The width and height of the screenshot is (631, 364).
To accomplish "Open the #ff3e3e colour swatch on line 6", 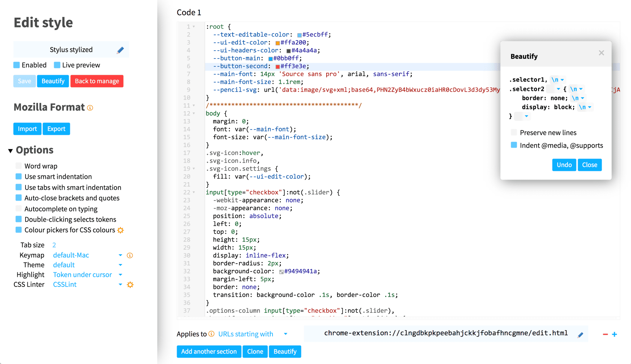I will (277, 66).
